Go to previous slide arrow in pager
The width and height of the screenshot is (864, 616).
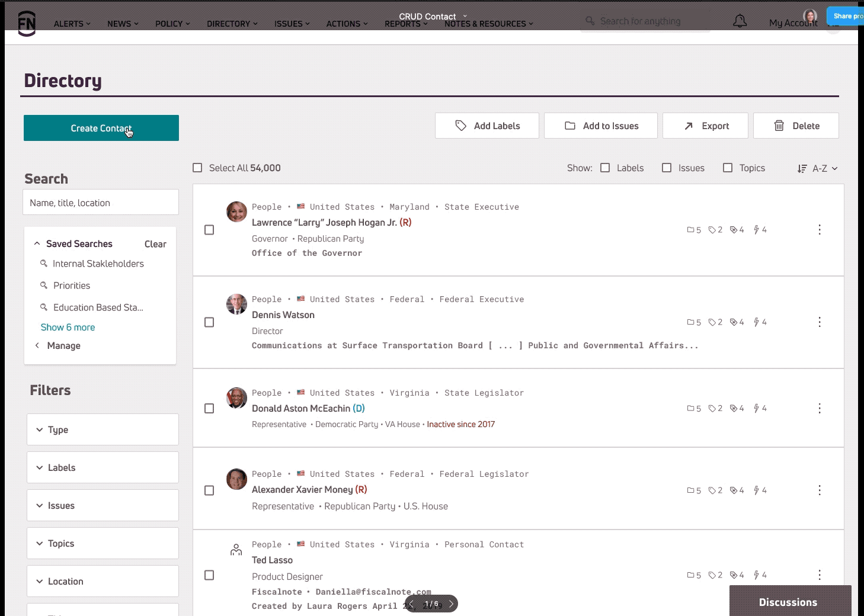tap(412, 604)
